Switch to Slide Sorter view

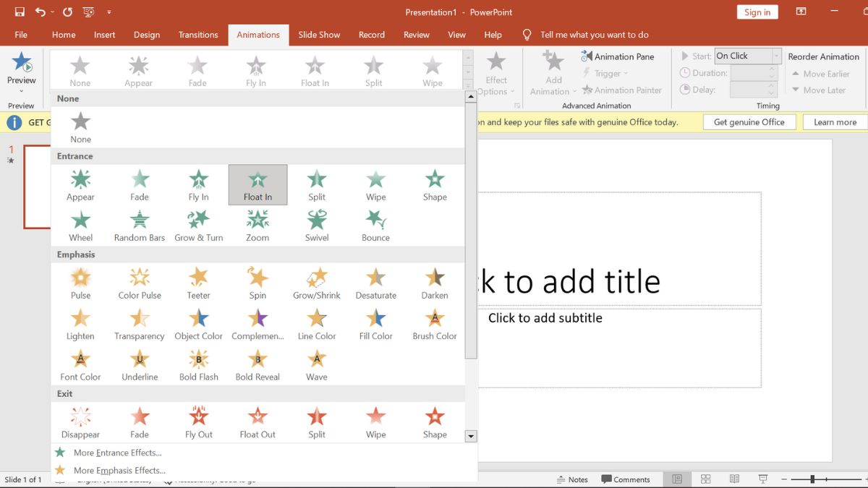pos(705,479)
